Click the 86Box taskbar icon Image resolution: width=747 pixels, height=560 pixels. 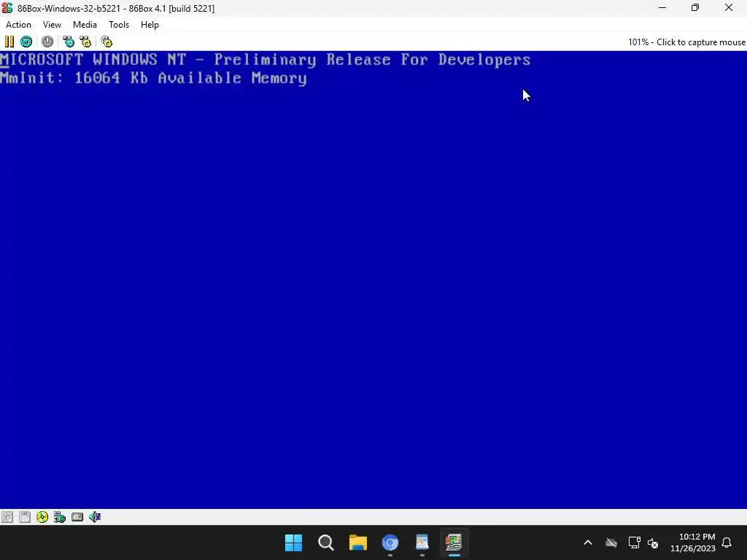pos(454,542)
